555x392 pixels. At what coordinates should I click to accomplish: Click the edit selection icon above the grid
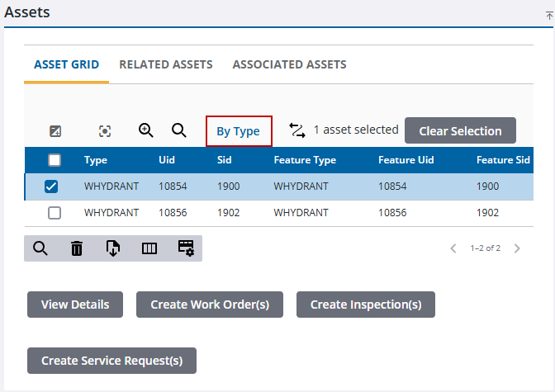pos(55,131)
